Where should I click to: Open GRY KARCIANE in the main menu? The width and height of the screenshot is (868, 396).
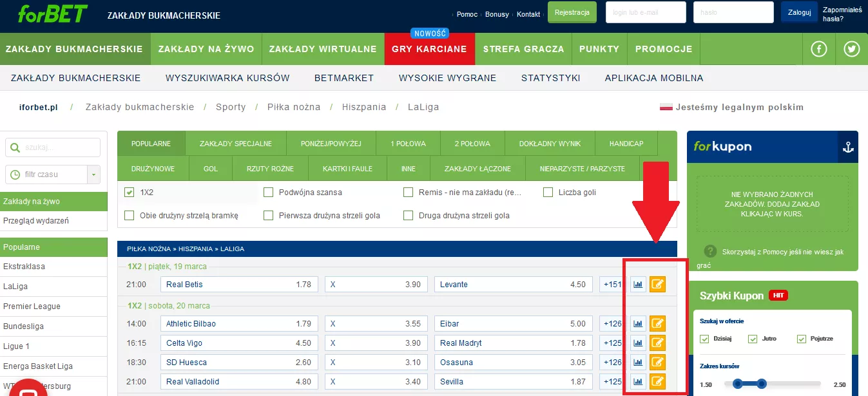(429, 49)
